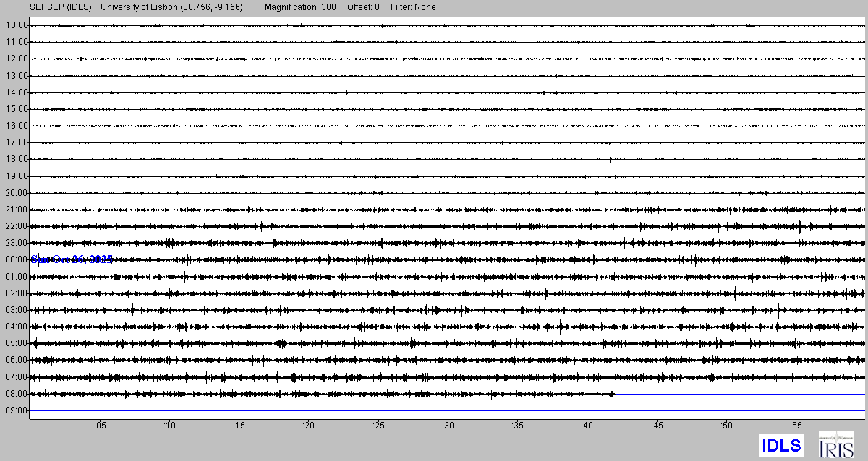Screen dimensions: 868x461
Task: Click the 09:00 hour label
Action: [x=16, y=410]
